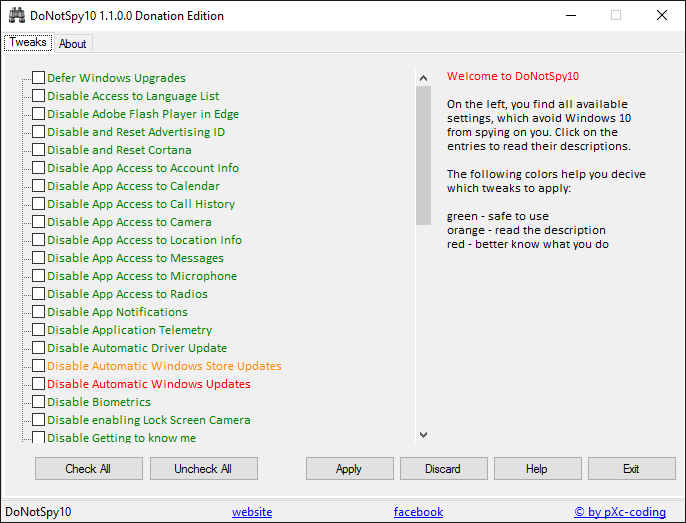Check Disable App Access to Microphone box
This screenshot has height=523, width=686.
click(x=38, y=275)
